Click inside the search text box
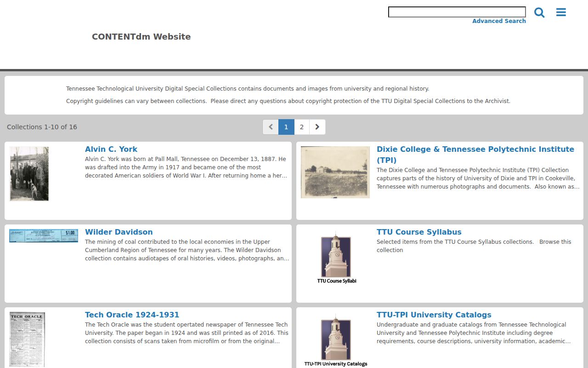 pyautogui.click(x=457, y=12)
